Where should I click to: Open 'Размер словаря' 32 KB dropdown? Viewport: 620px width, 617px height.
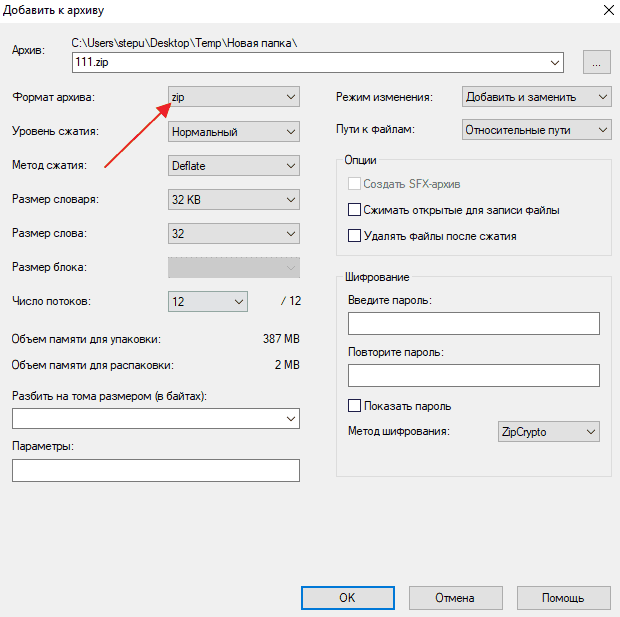point(233,200)
